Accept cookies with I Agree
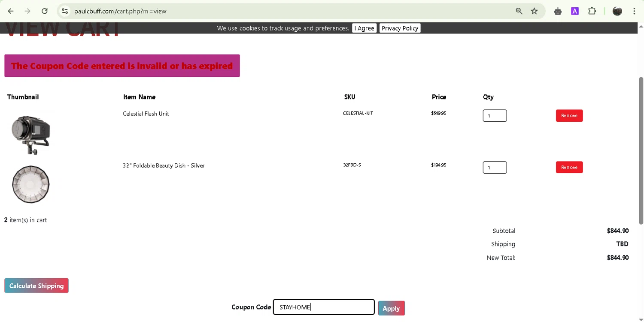Viewport: 644px width, 322px height. (364, 28)
